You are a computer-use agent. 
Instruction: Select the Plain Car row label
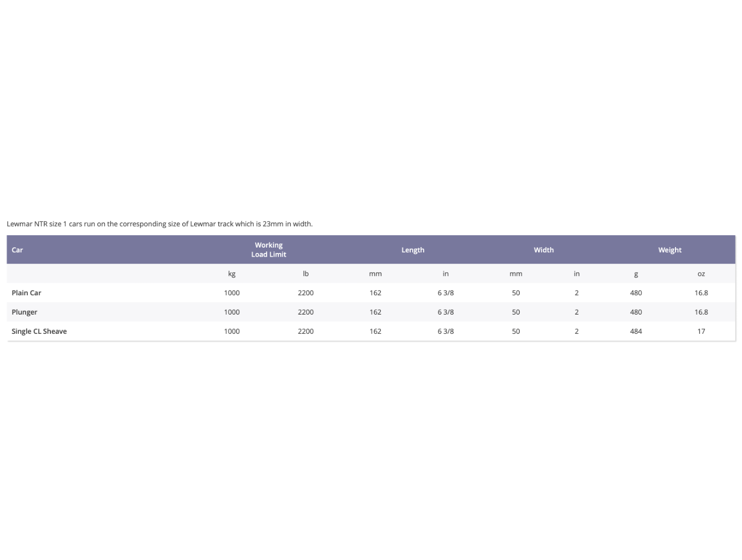(26, 293)
